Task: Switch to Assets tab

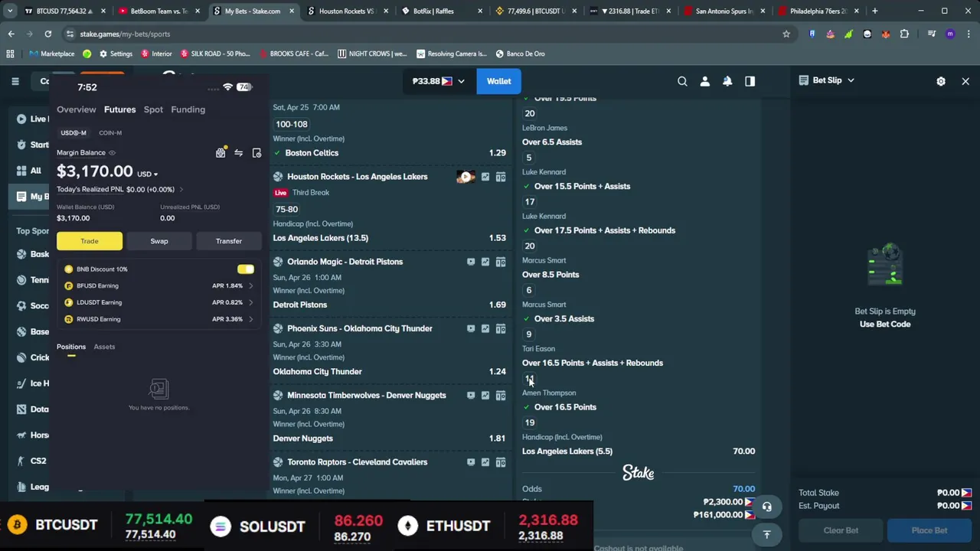Action: coord(104,347)
